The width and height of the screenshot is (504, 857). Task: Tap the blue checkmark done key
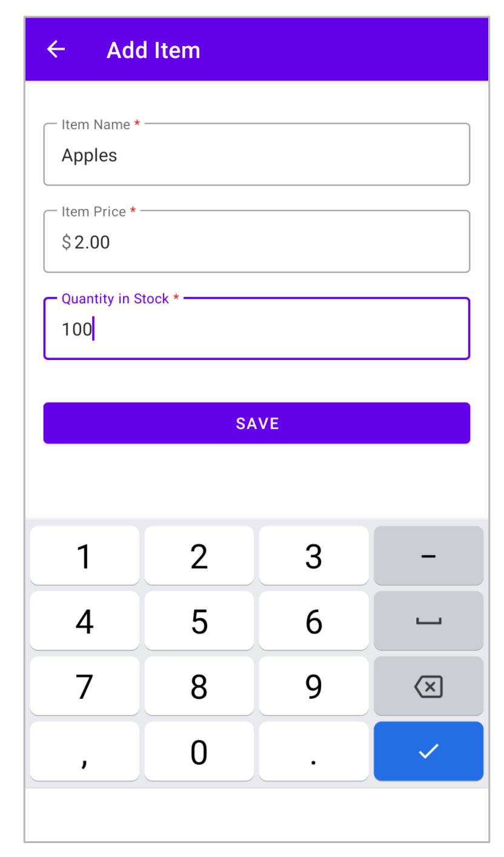(428, 751)
